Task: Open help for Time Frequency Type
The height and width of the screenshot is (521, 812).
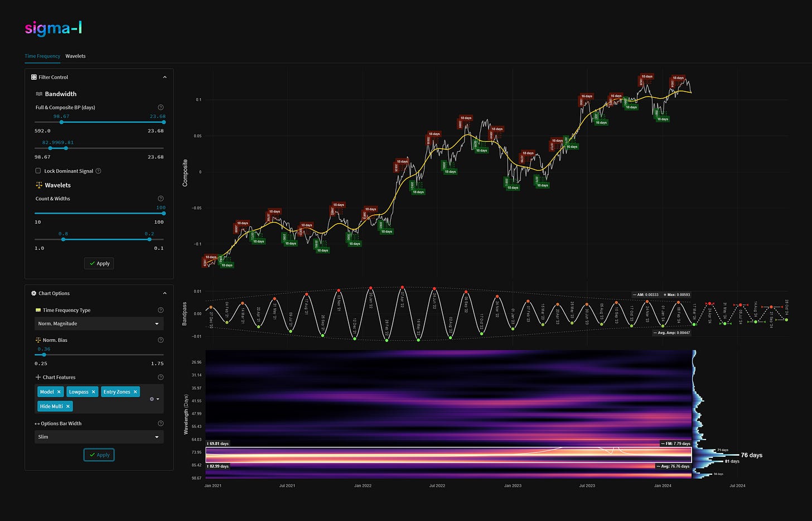Action: coord(161,310)
